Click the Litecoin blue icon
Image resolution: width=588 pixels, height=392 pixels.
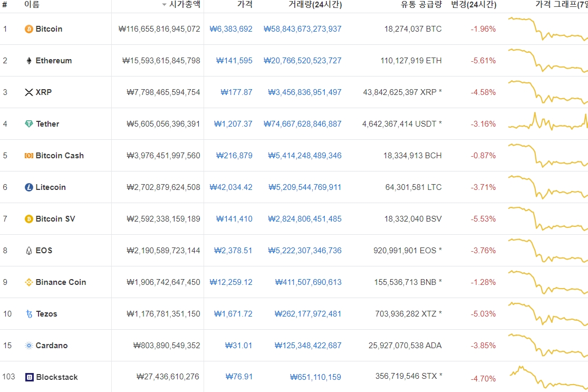(29, 187)
